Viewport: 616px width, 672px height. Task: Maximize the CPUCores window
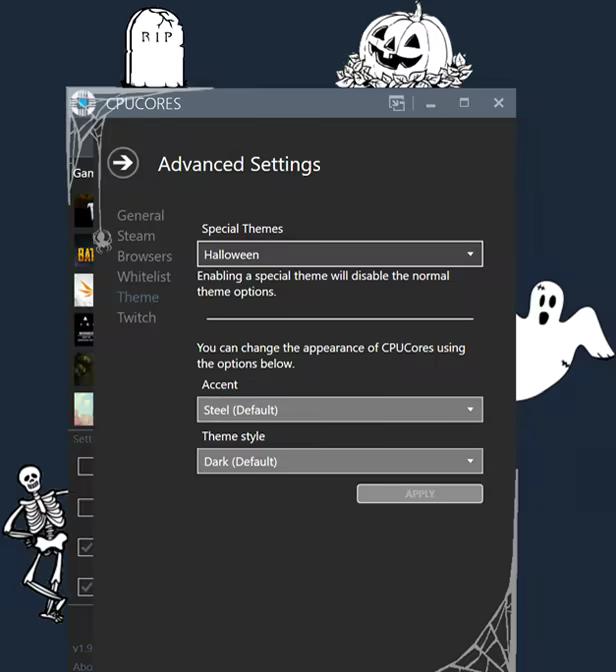click(464, 103)
